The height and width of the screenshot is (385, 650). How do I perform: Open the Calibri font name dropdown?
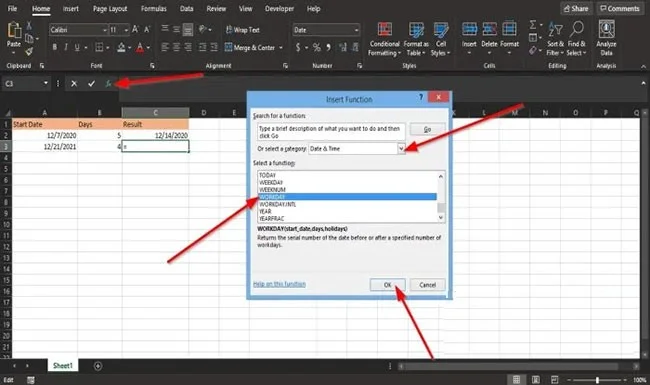coord(104,30)
